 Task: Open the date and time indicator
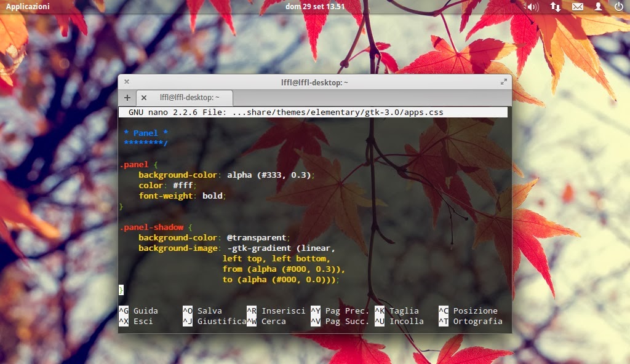click(x=315, y=6)
